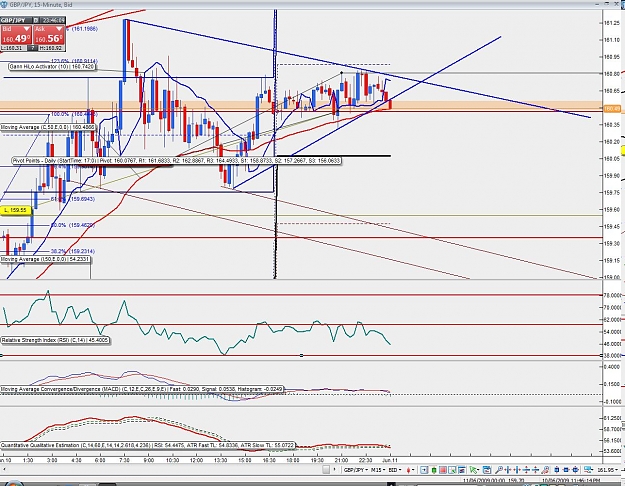The image size is (625, 486).
Task: Click the 50.0% Fibonacci level label
Action: [x=73, y=225]
